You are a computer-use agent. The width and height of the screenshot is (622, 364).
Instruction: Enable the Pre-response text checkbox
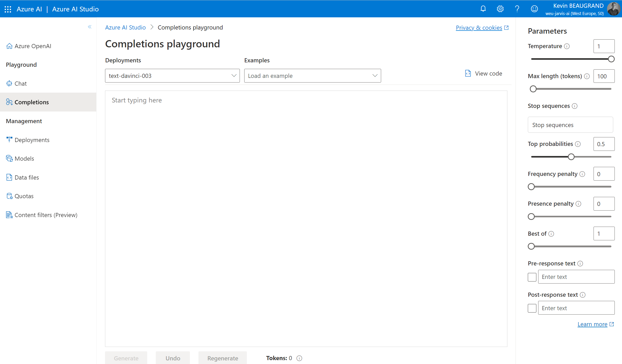pyautogui.click(x=532, y=277)
